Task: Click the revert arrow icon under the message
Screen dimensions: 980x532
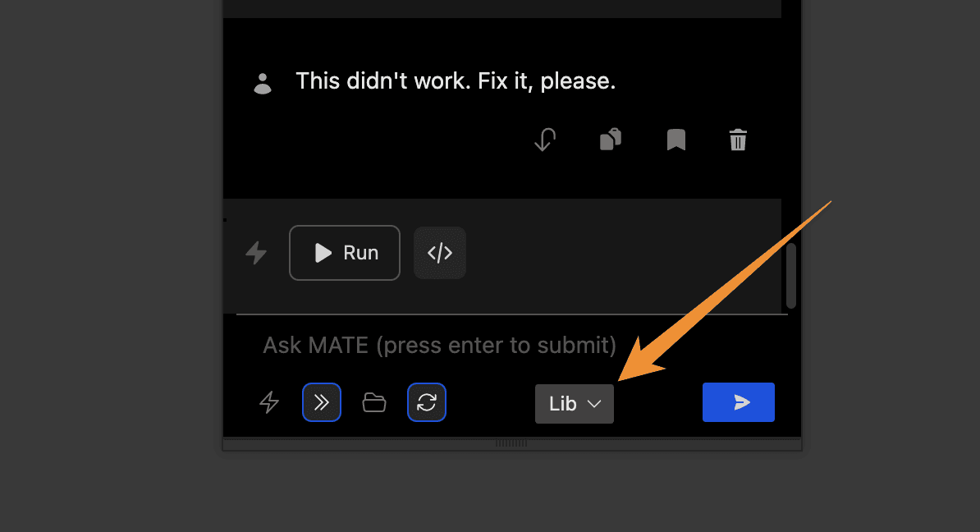Action: point(545,140)
